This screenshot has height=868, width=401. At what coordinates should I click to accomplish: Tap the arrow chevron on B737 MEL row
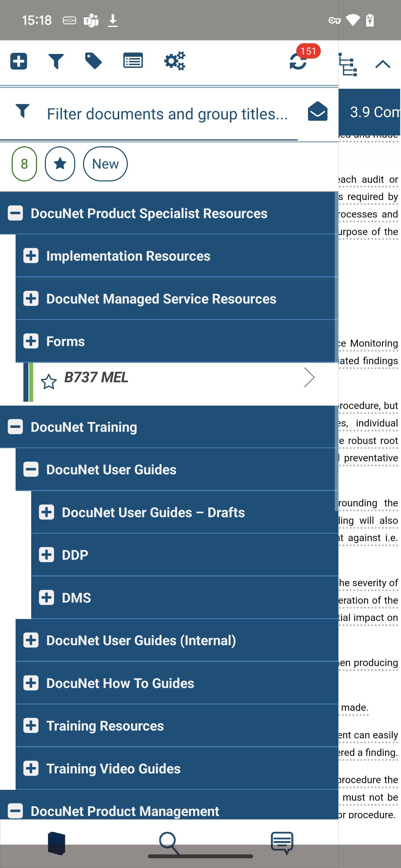309,378
